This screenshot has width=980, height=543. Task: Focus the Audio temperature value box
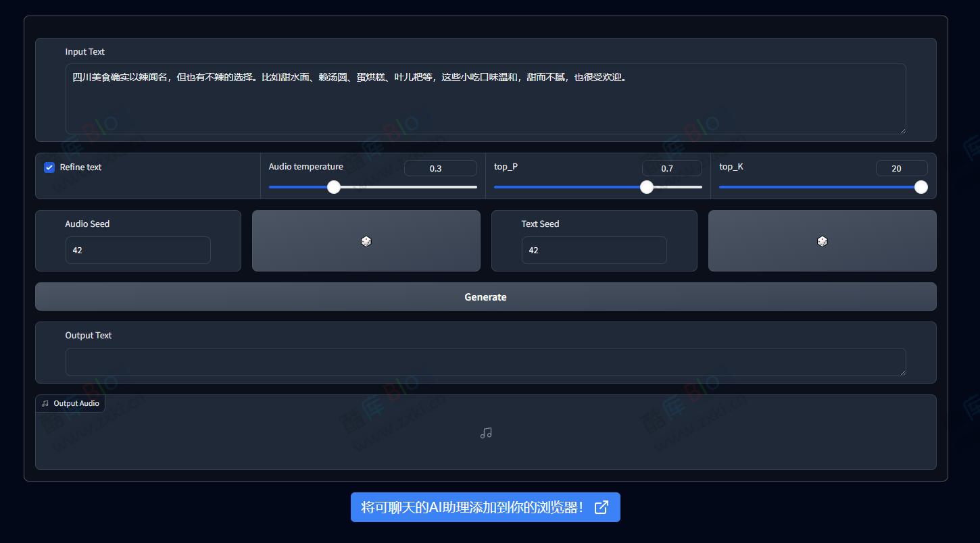click(x=440, y=168)
